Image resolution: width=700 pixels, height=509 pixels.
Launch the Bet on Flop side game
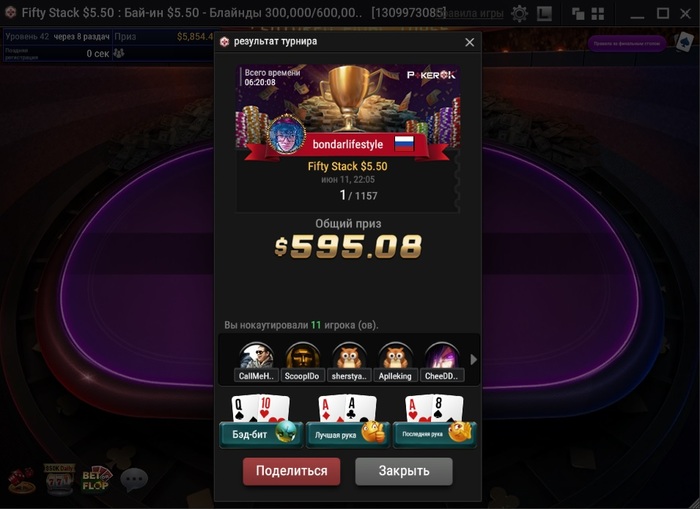coord(96,480)
